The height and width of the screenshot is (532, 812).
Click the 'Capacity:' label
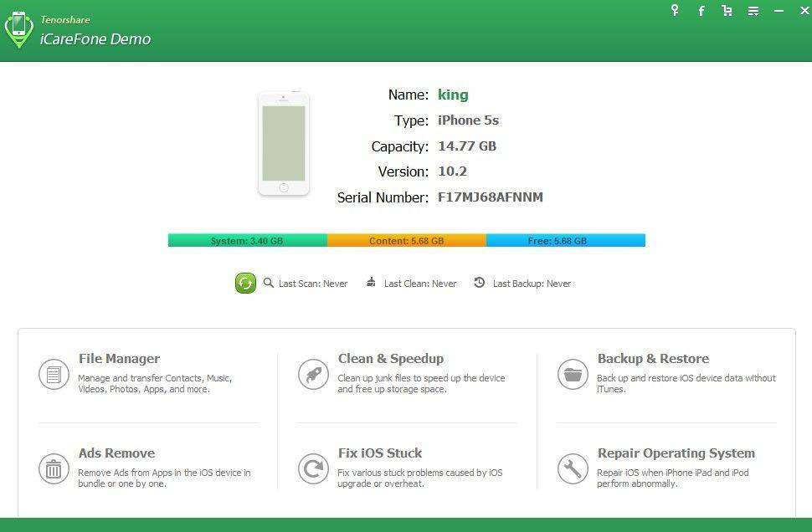click(x=400, y=146)
